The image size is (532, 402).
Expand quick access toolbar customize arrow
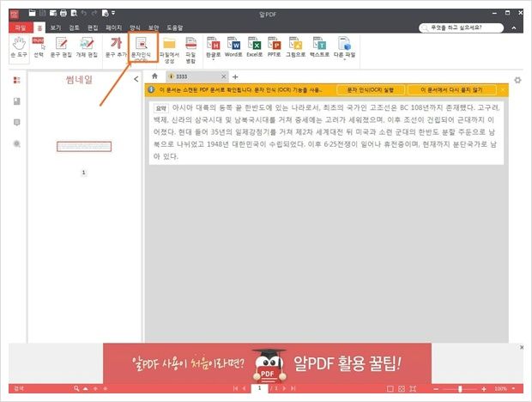(113, 13)
